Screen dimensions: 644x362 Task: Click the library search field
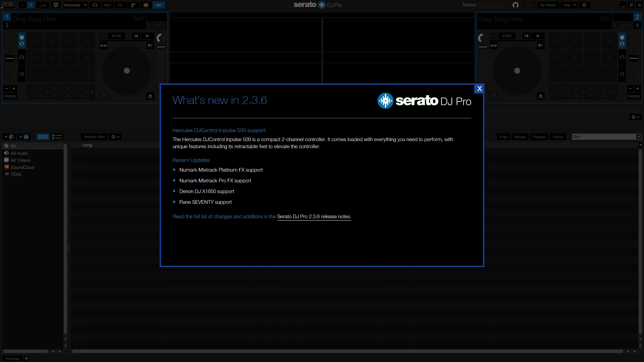606,137
